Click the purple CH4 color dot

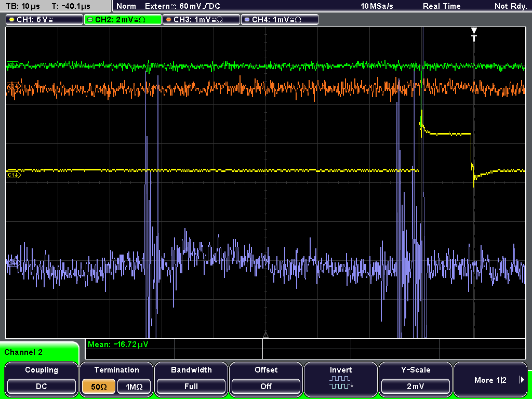(x=247, y=20)
